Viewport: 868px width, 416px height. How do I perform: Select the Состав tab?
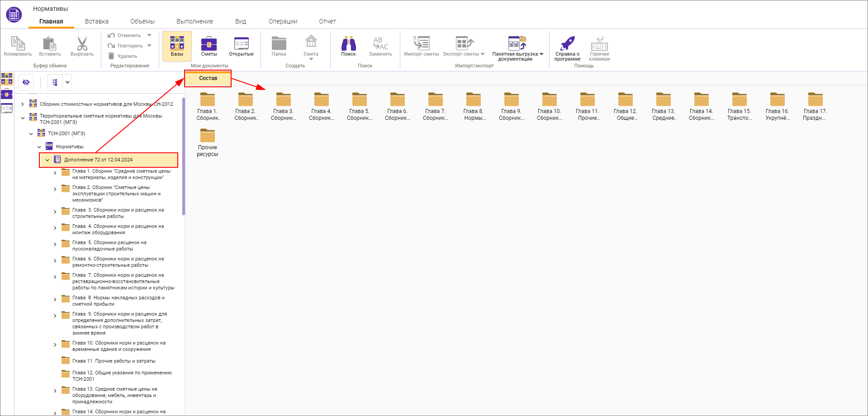pyautogui.click(x=208, y=78)
